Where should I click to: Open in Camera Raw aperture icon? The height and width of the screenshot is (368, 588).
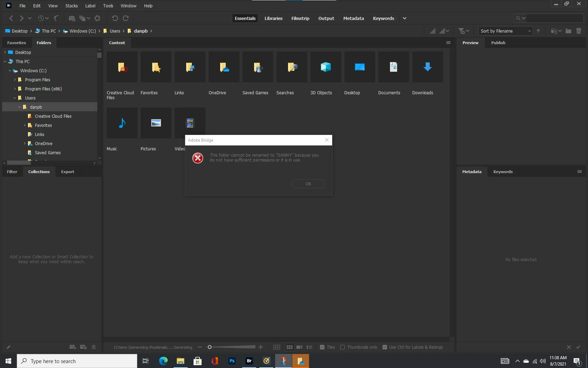click(97, 18)
